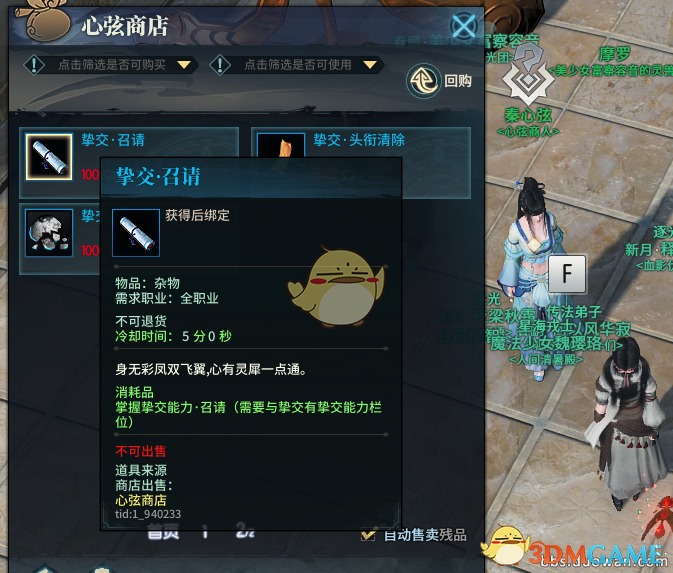Click the scroll icon inside tooltip
Image resolution: width=673 pixels, height=573 pixels.
pyautogui.click(x=136, y=233)
